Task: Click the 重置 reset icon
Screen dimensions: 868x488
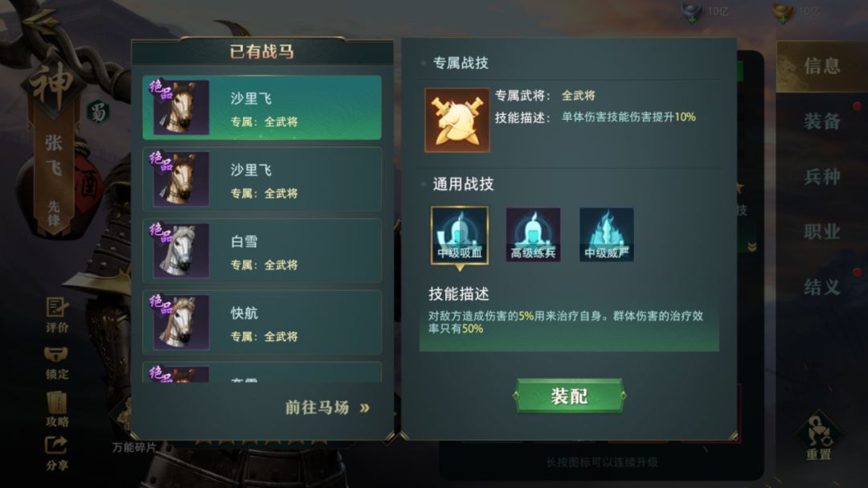Action: pos(818,437)
